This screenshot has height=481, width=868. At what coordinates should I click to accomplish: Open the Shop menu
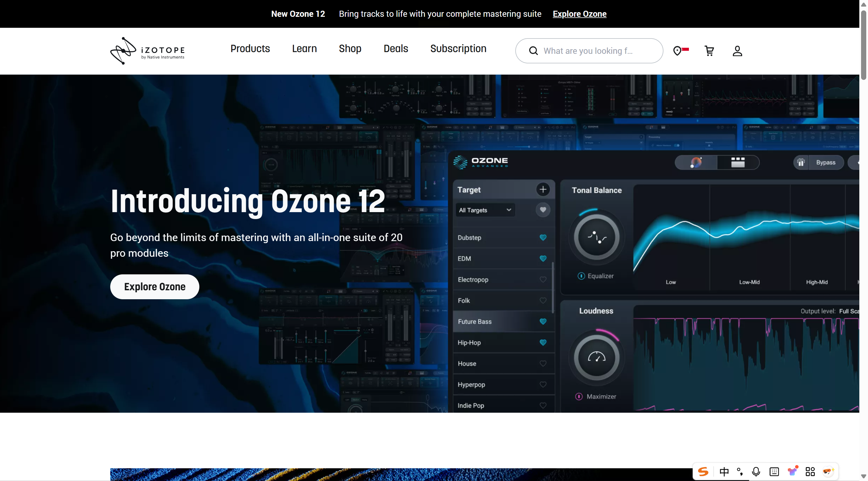coord(350,49)
